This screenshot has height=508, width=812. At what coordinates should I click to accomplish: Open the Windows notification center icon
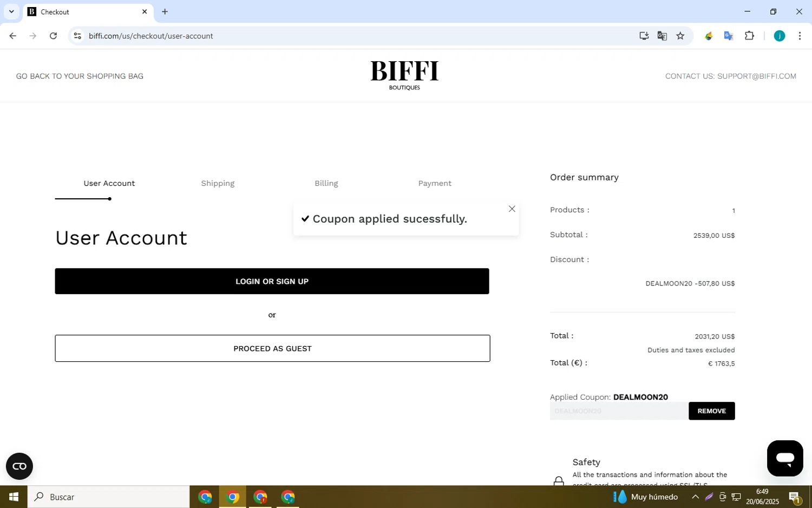[795, 497]
